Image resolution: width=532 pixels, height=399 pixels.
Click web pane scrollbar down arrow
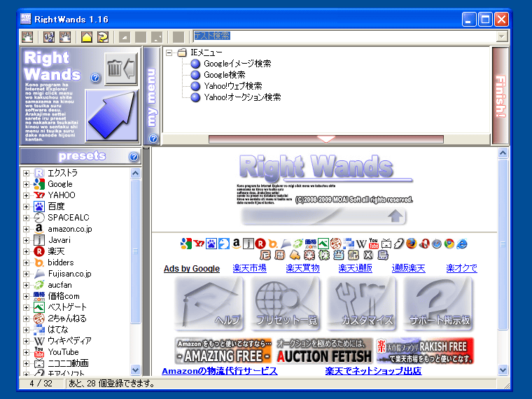point(503,370)
